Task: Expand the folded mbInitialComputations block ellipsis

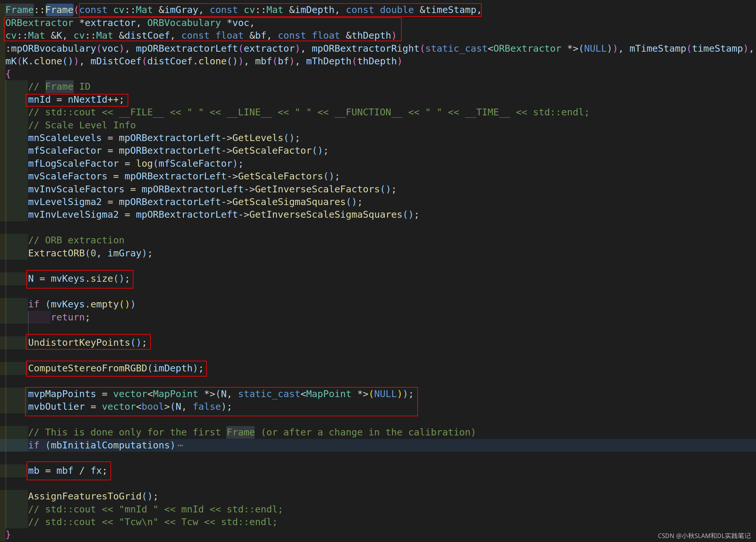Action: [180, 445]
